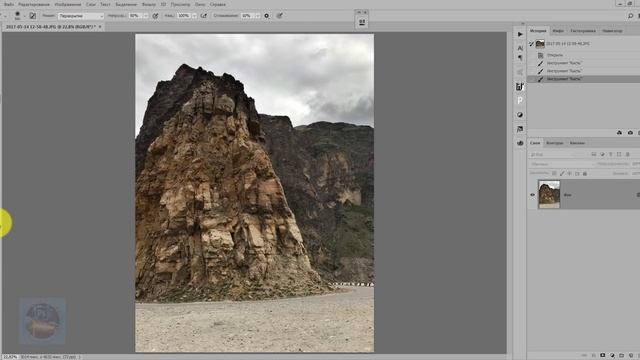Screen dimensions: 640x360
Task: Open the Actions panel play icon
Action: pos(520,34)
